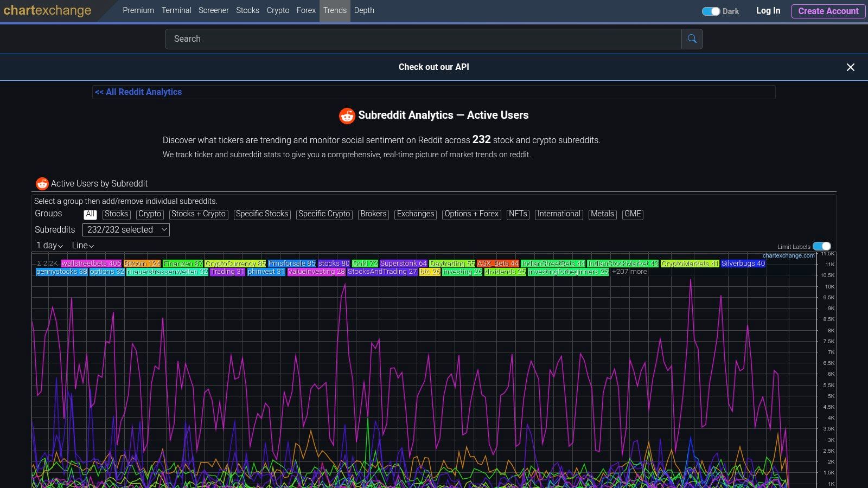Screen dimensions: 868x488
Task: Click the search magnifier icon
Action: tap(692, 39)
